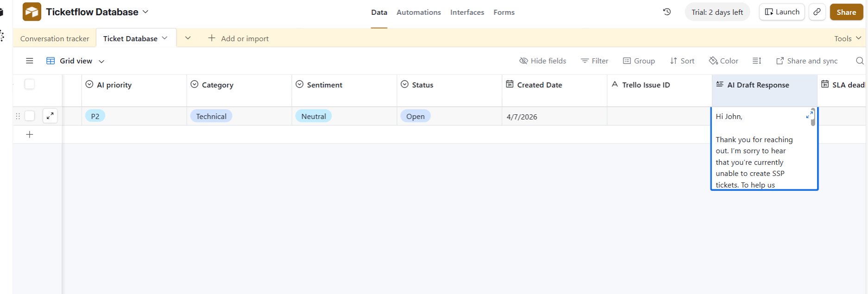Tick the checkbox on the P2 row

click(30, 116)
